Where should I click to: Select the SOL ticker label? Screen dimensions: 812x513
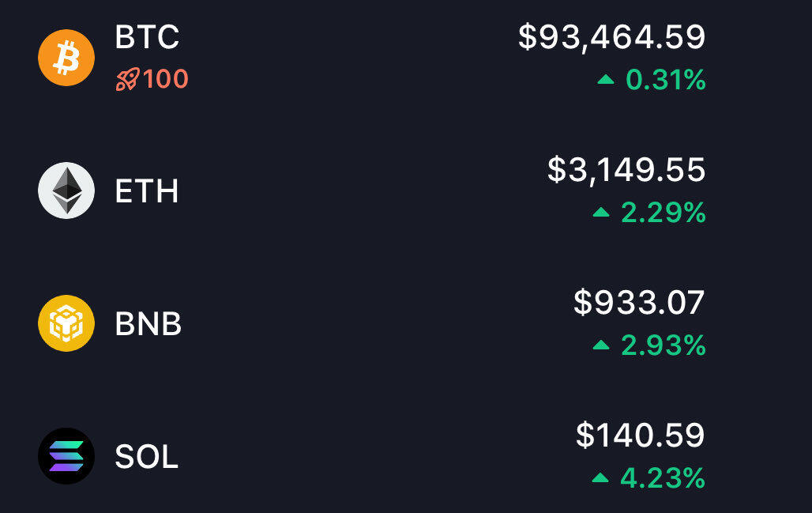point(147,456)
